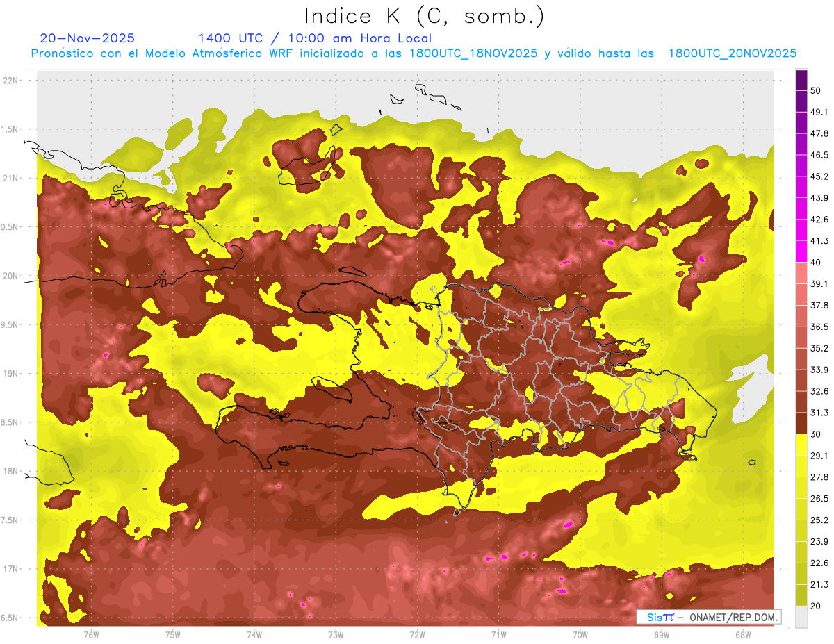
Task: Click the 70W longitude label
Action: click(580, 634)
